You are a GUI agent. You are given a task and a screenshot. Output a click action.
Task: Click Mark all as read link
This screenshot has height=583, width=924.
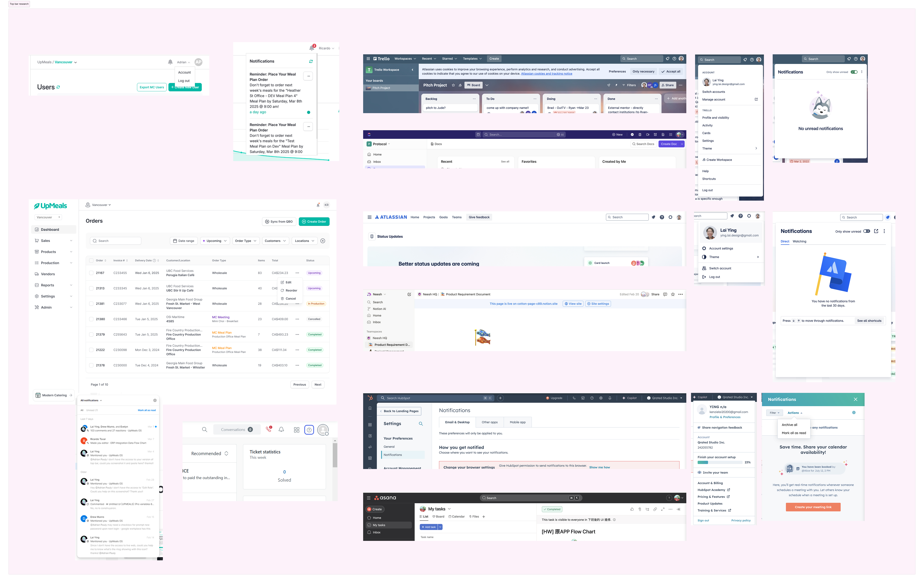[x=147, y=410]
